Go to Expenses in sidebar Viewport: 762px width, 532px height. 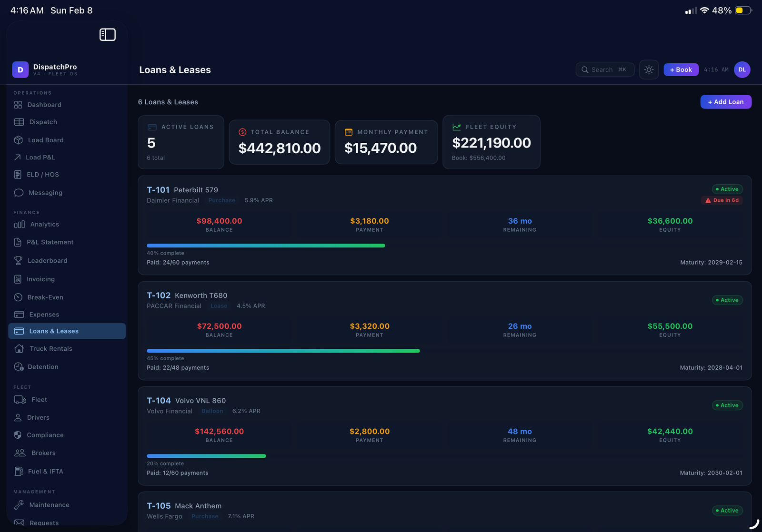tap(44, 315)
